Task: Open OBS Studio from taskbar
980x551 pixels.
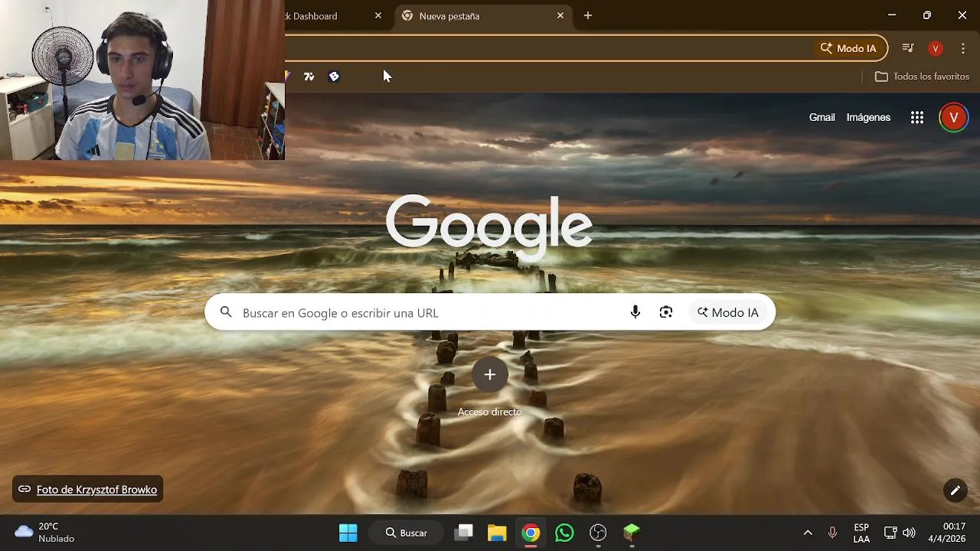Action: pos(598,533)
